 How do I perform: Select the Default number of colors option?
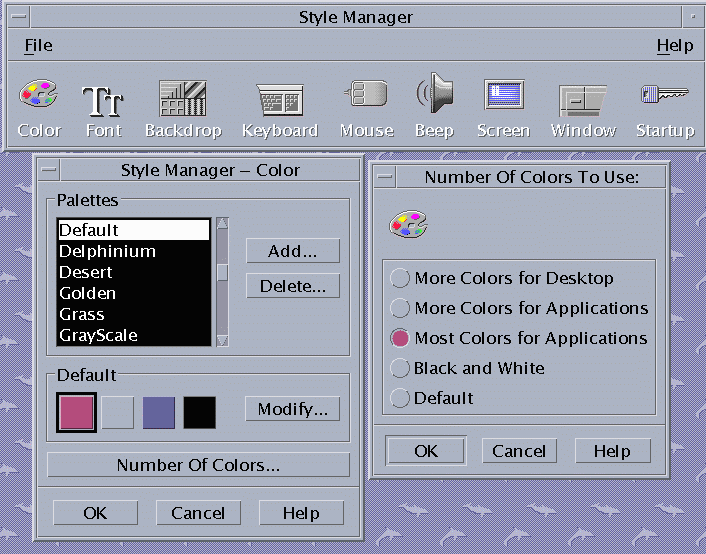tap(431, 398)
